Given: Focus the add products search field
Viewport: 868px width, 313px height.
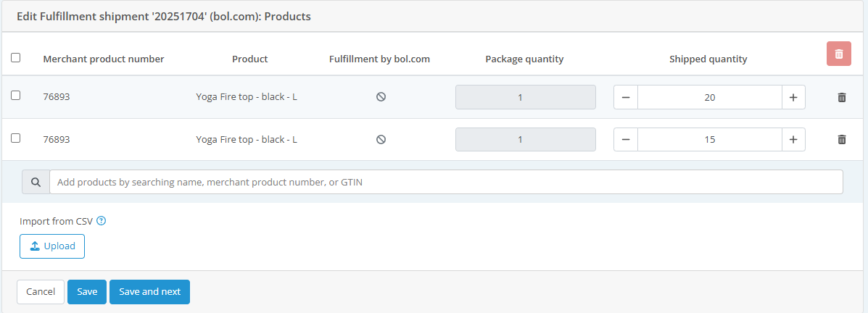Looking at the screenshot, I should point(446,182).
